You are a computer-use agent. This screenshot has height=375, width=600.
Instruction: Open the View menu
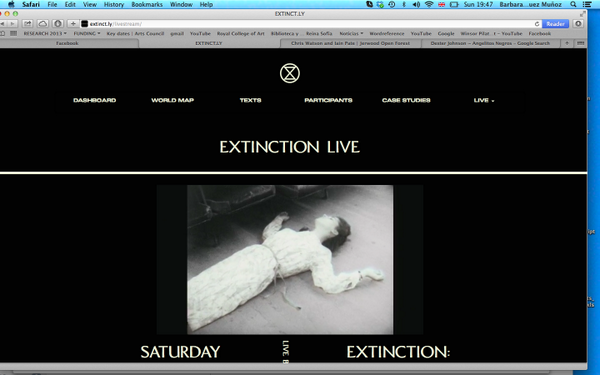[x=90, y=4]
